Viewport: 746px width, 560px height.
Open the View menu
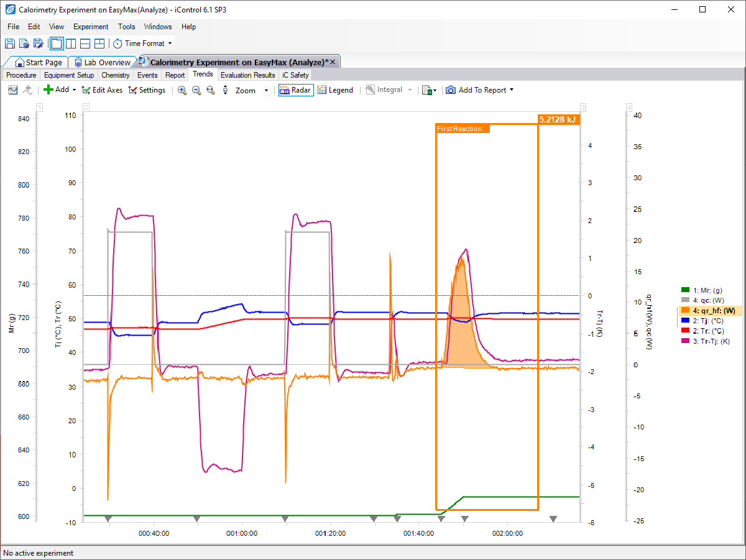point(57,27)
